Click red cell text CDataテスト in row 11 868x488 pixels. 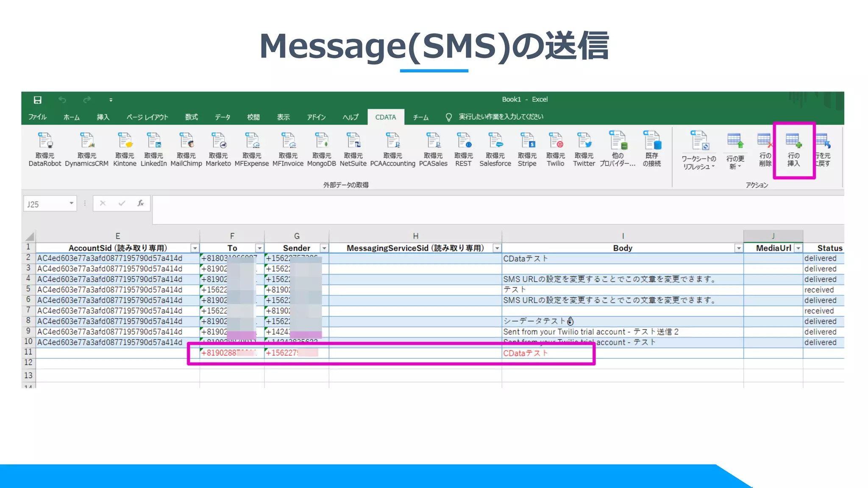526,353
